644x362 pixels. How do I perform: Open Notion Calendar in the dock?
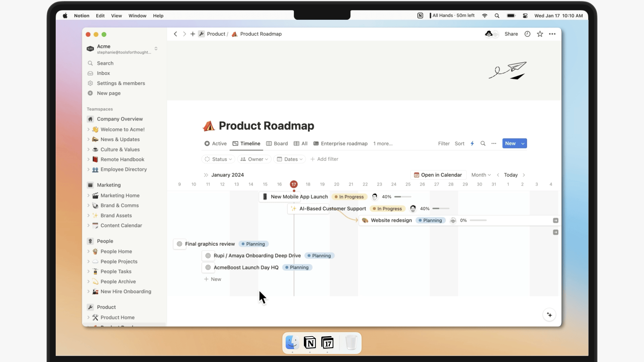(x=327, y=343)
